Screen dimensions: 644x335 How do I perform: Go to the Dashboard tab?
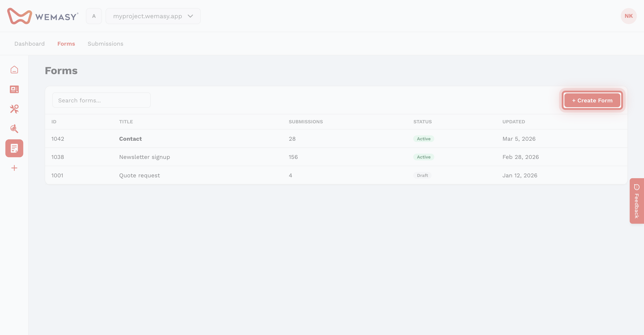[x=30, y=44]
